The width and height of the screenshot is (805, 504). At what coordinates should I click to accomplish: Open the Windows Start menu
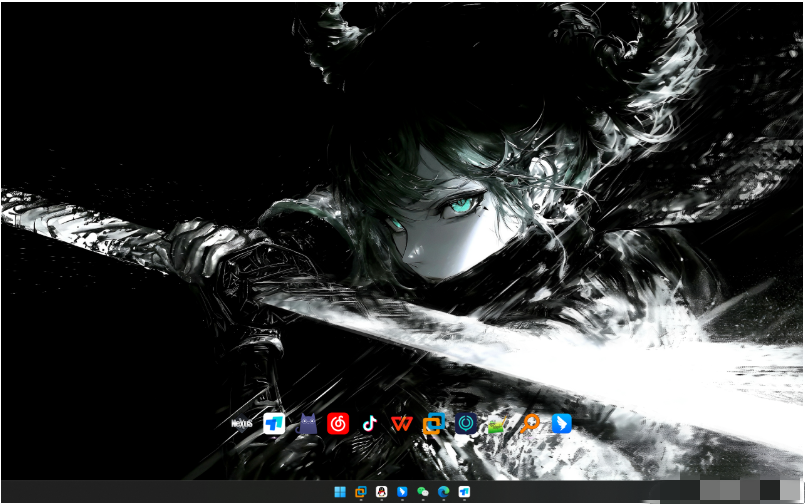tap(340, 492)
